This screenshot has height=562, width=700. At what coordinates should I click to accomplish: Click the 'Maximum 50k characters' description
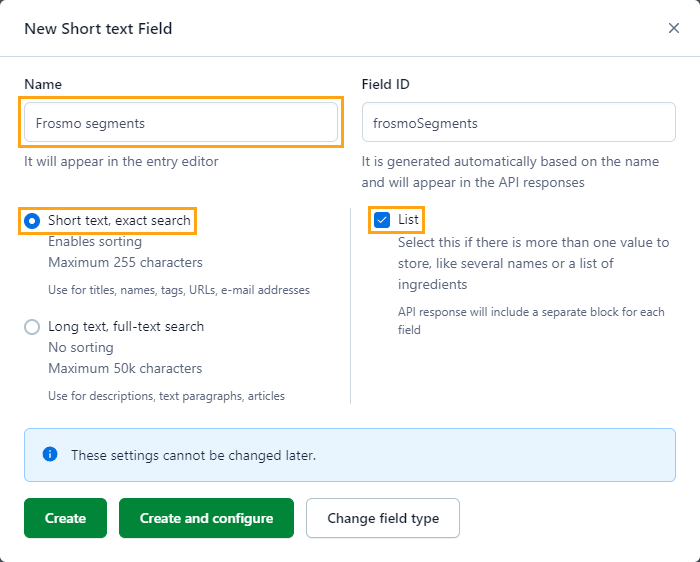point(125,368)
